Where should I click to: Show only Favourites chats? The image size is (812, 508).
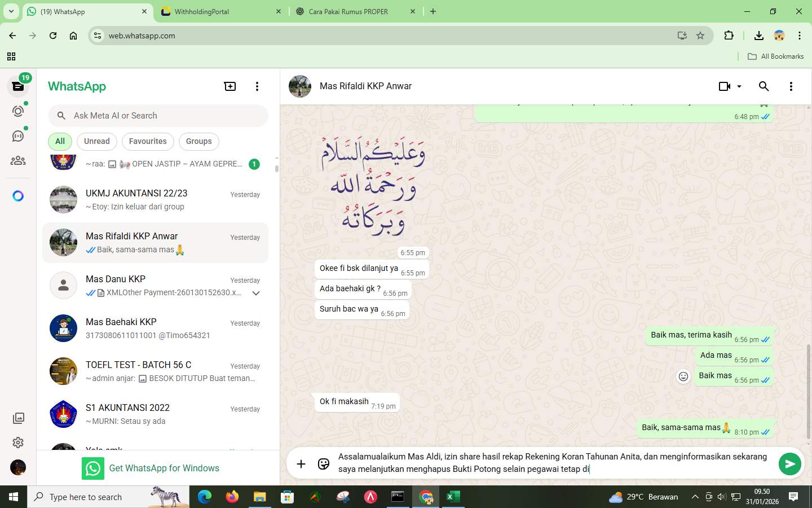(x=147, y=141)
